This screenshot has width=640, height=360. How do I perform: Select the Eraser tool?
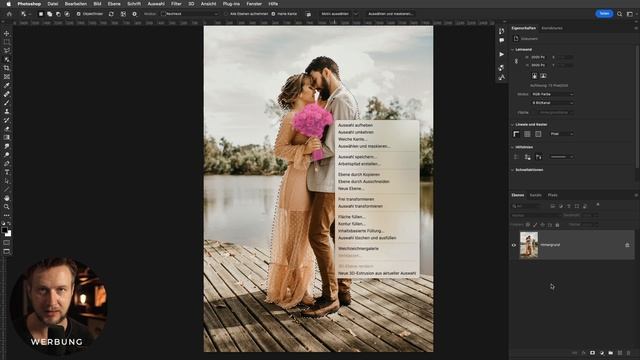click(7, 129)
